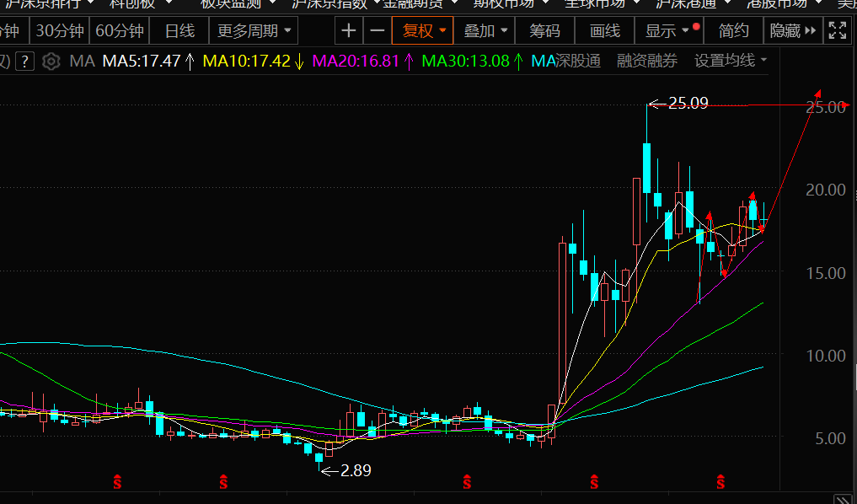Image resolution: width=857 pixels, height=504 pixels.
Task: Open 筹码 chip distribution panel
Action: click(x=545, y=30)
